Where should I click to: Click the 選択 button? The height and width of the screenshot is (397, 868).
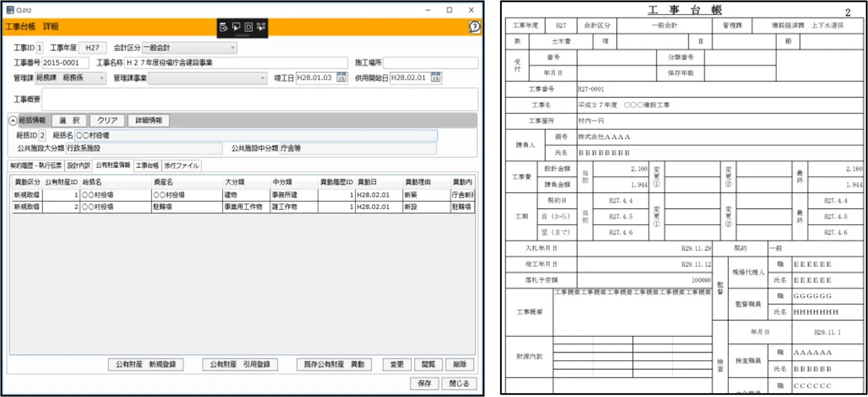point(69,121)
